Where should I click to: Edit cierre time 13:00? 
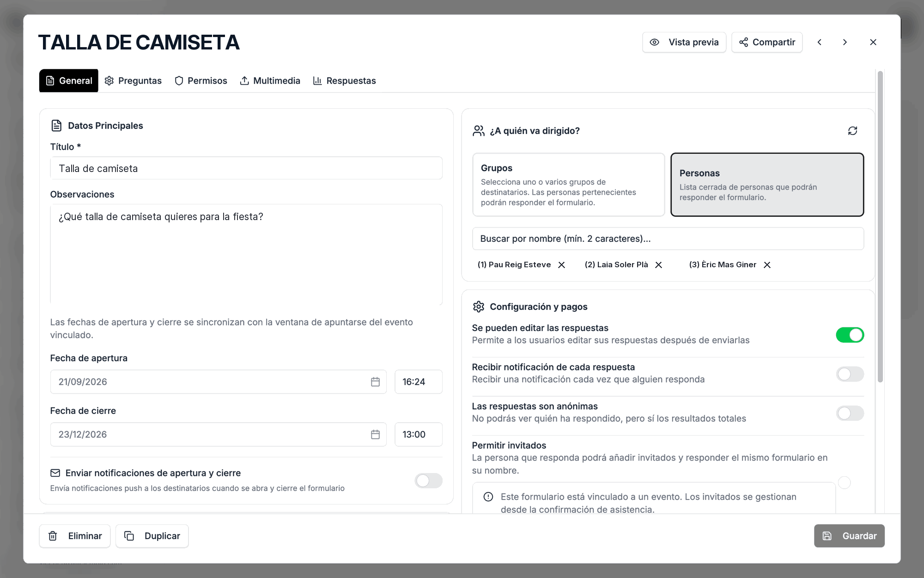pyautogui.click(x=419, y=435)
